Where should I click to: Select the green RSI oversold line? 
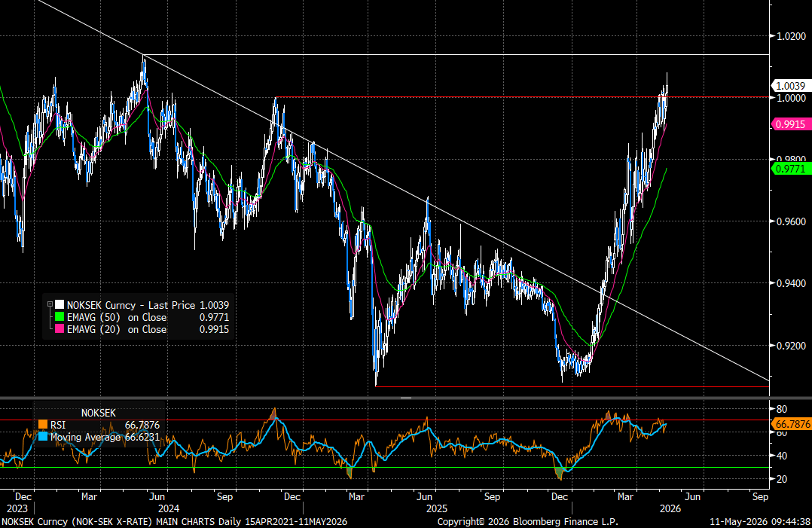coord(385,468)
